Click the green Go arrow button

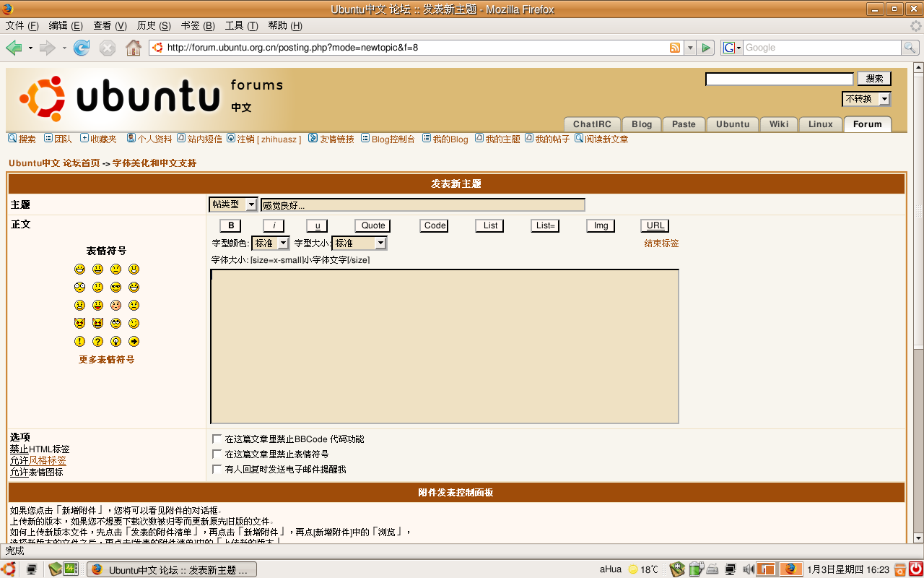point(706,48)
